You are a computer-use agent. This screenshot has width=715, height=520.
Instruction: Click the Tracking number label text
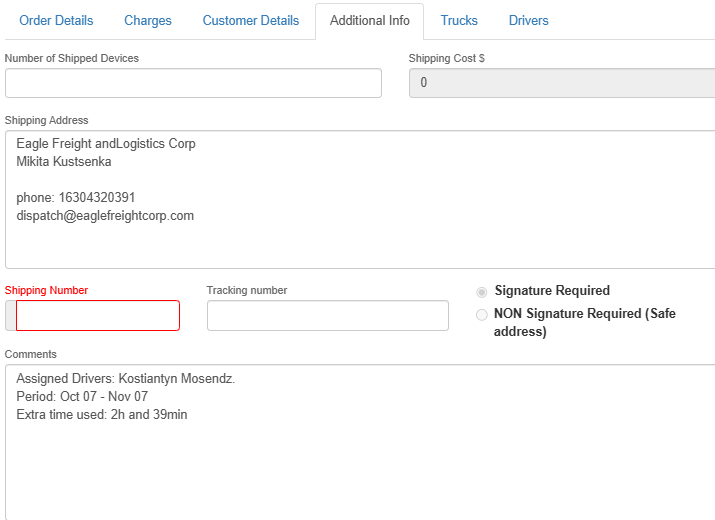click(x=247, y=291)
